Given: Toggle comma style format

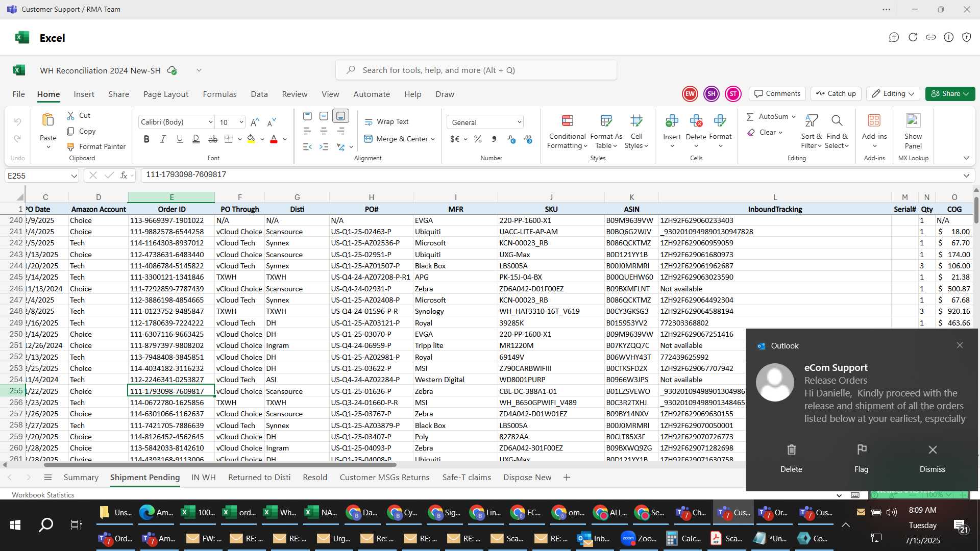Looking at the screenshot, I should (x=494, y=139).
